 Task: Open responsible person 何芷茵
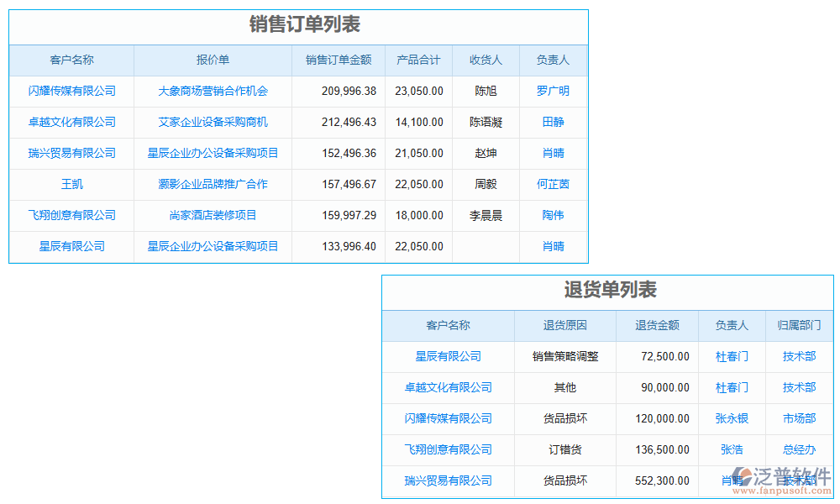(x=552, y=184)
